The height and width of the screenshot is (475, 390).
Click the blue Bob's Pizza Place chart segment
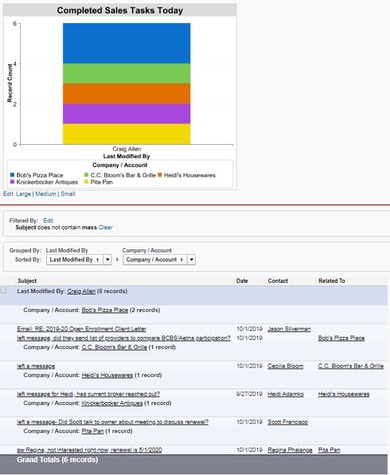point(127,43)
